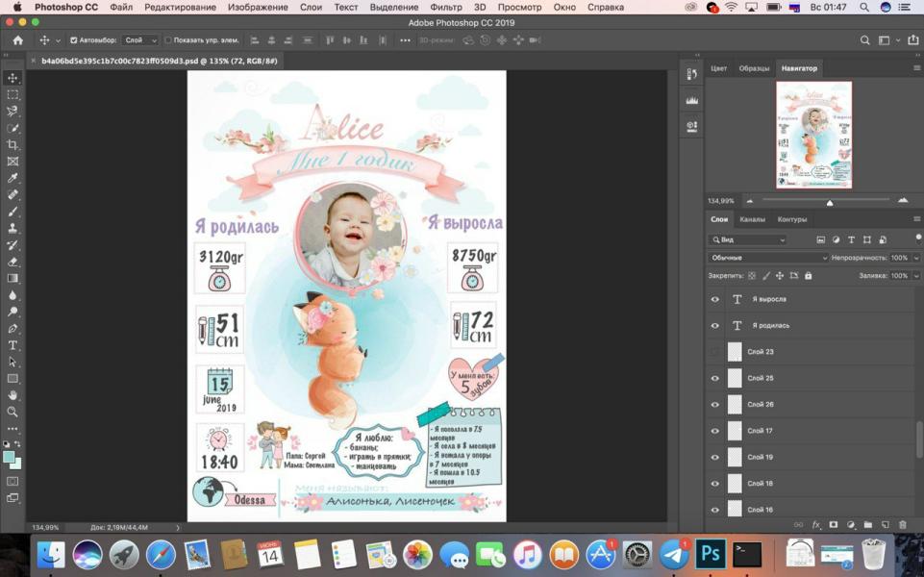
Task: Click the foreground color swatch
Action: (9, 458)
